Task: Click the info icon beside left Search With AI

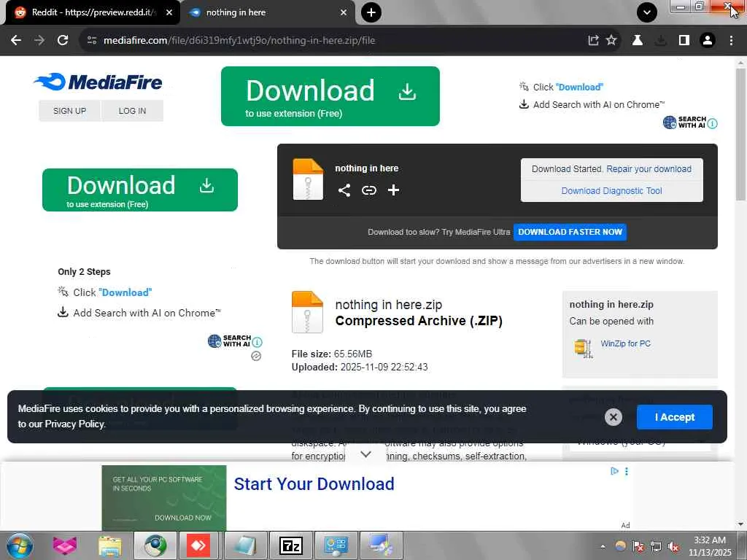Action: point(257,342)
